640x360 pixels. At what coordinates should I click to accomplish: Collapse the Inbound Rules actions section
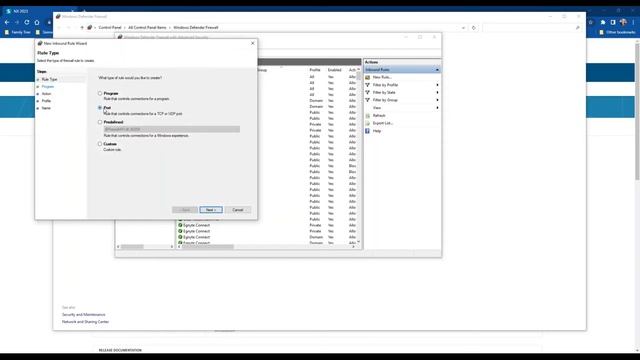point(437,70)
